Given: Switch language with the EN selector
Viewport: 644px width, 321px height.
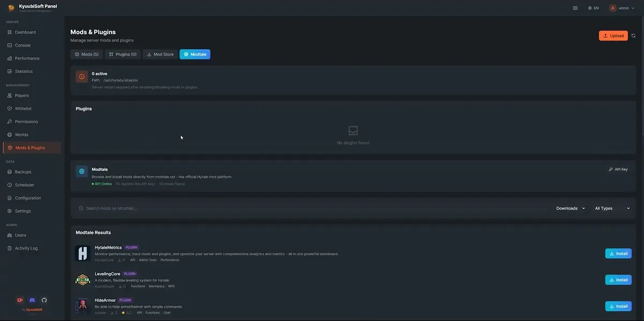Looking at the screenshot, I should pos(594,8).
